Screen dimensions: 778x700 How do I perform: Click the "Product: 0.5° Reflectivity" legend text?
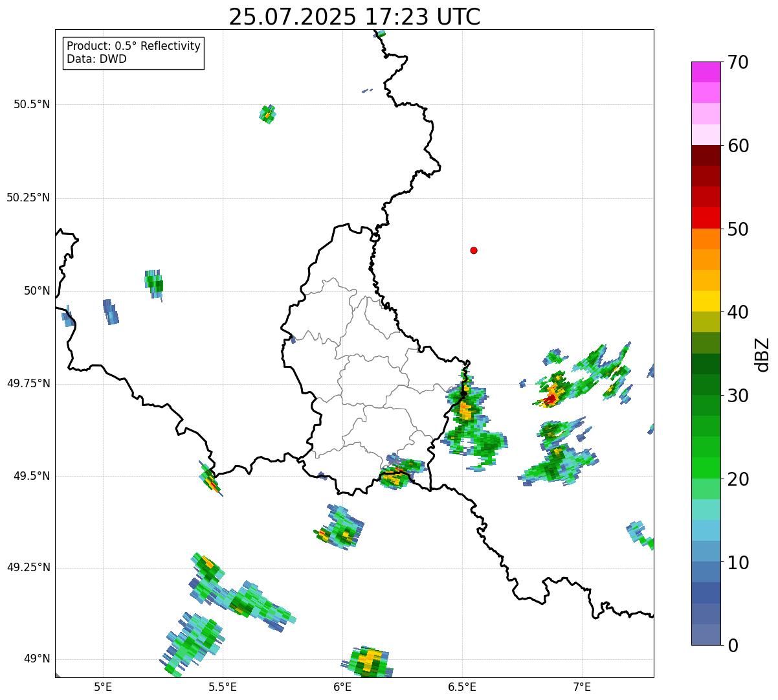(x=133, y=46)
